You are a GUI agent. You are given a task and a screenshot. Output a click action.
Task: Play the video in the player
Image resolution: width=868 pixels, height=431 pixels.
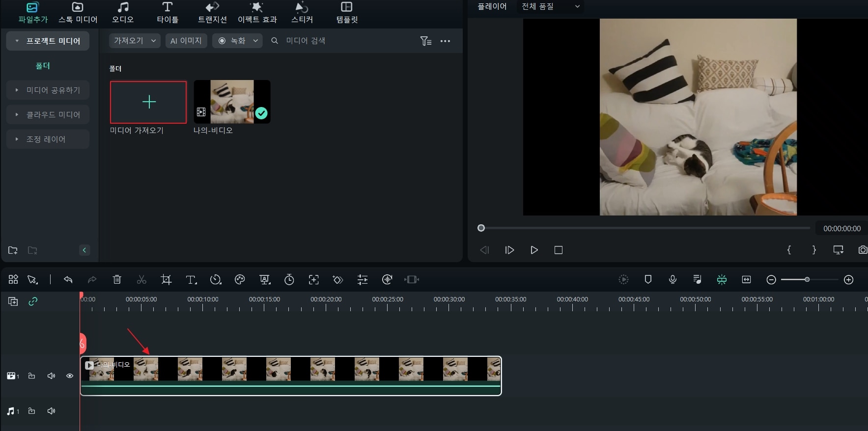(534, 250)
